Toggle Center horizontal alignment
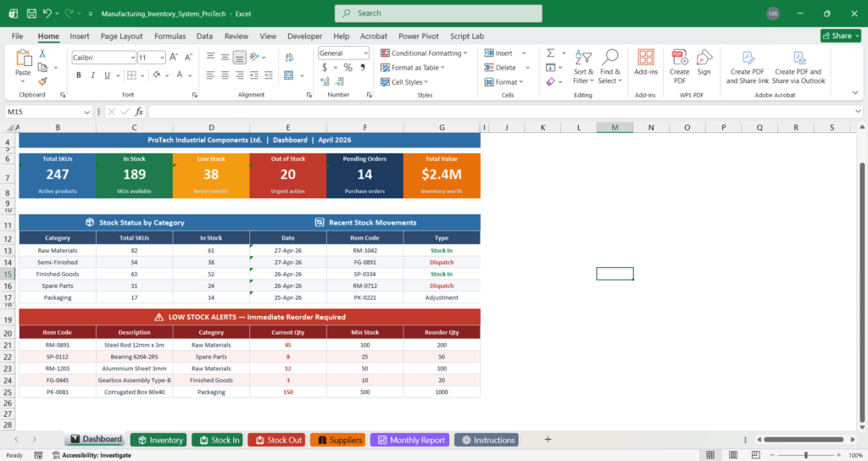Image resolution: width=868 pixels, height=461 pixels. [225, 75]
